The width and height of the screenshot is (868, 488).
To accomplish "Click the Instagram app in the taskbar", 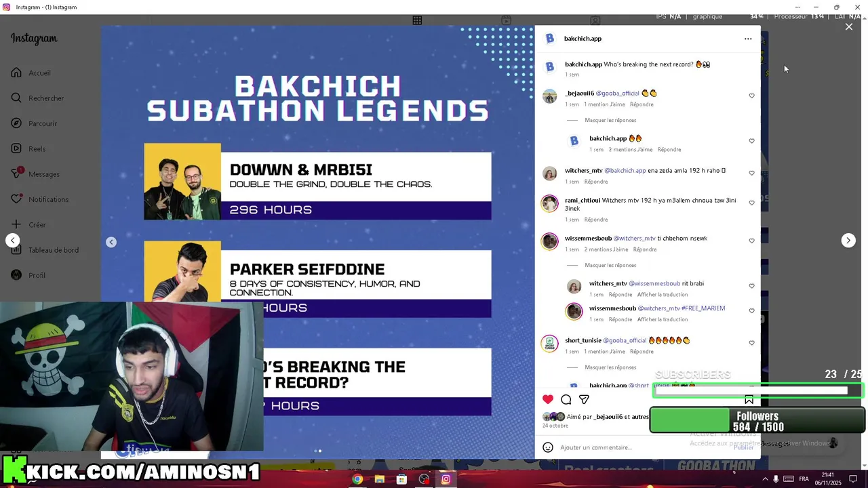I will pos(446,479).
